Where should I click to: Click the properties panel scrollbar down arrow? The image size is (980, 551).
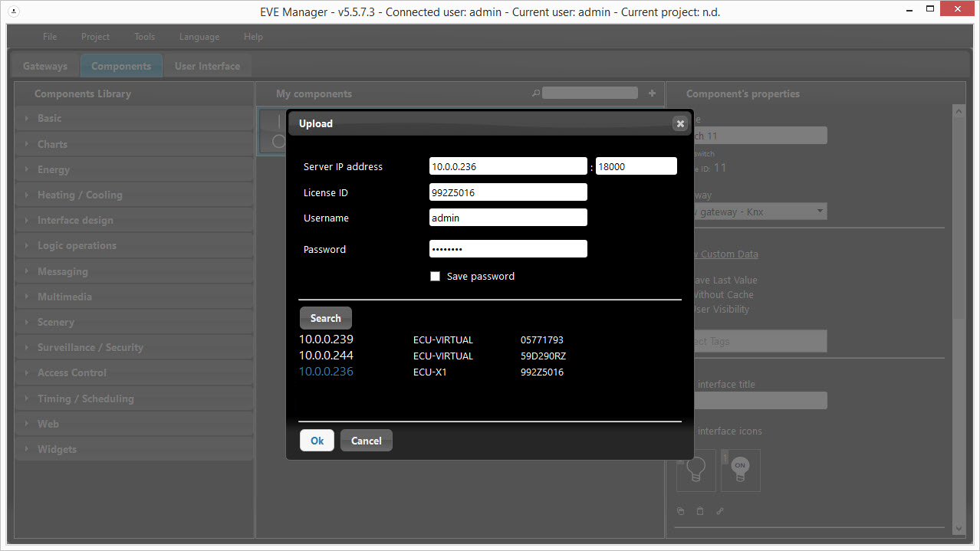[958, 528]
